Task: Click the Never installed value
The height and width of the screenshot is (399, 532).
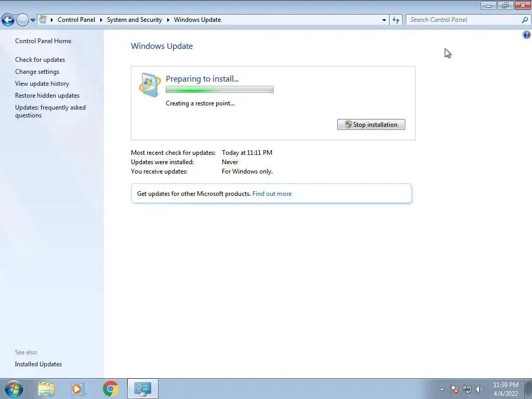Action: pyautogui.click(x=230, y=162)
